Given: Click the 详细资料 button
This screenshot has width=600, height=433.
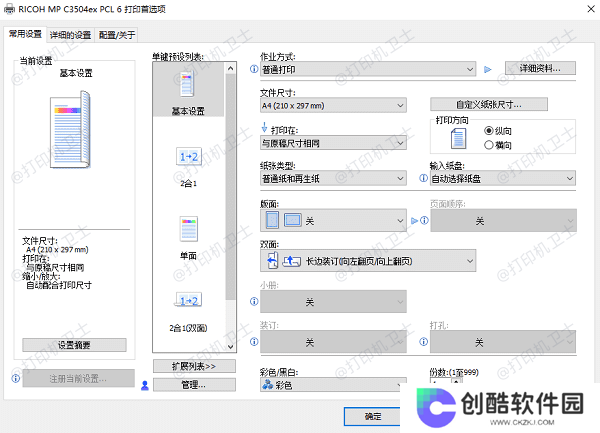Looking at the screenshot, I should (540, 68).
